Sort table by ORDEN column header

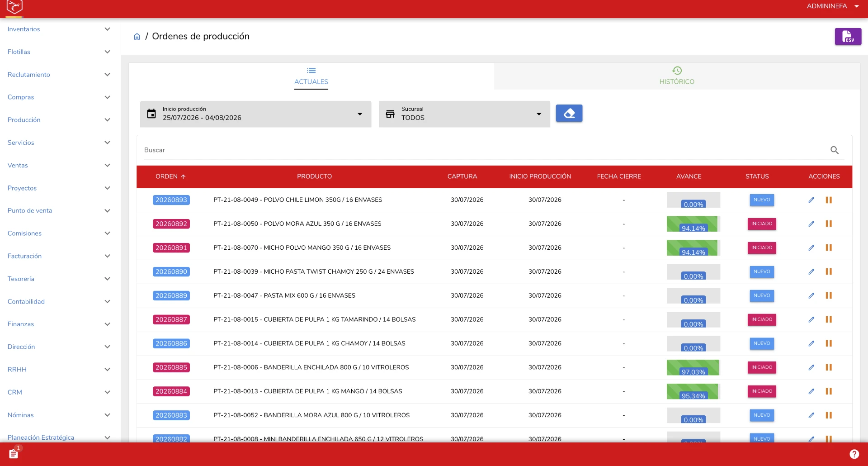[x=170, y=176]
